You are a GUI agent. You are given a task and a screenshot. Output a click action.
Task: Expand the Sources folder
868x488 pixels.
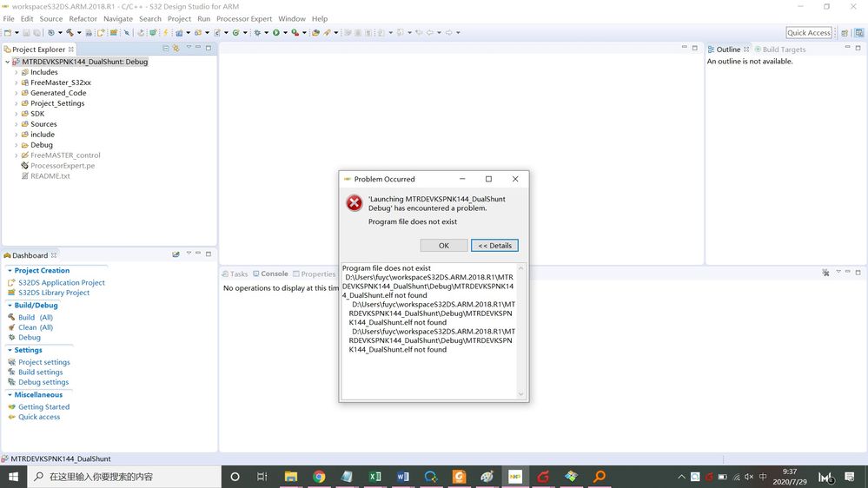click(16, 124)
